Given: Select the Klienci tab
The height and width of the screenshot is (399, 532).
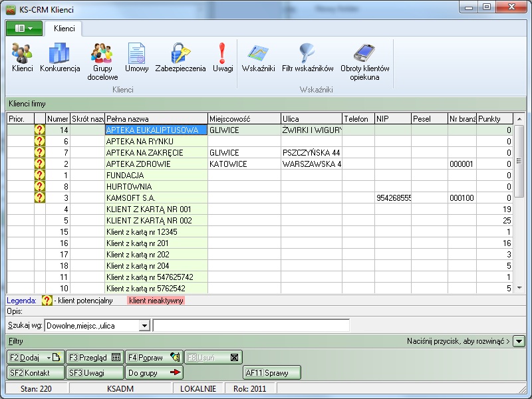Looking at the screenshot, I should pos(64,29).
